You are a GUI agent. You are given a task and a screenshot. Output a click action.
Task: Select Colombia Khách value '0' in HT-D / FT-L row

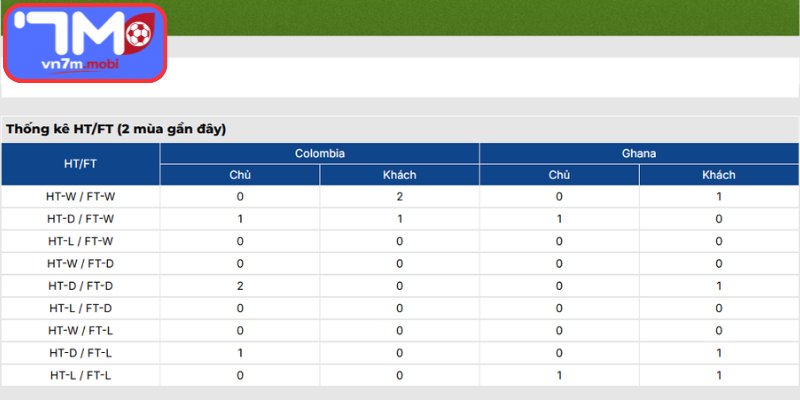[399, 353]
